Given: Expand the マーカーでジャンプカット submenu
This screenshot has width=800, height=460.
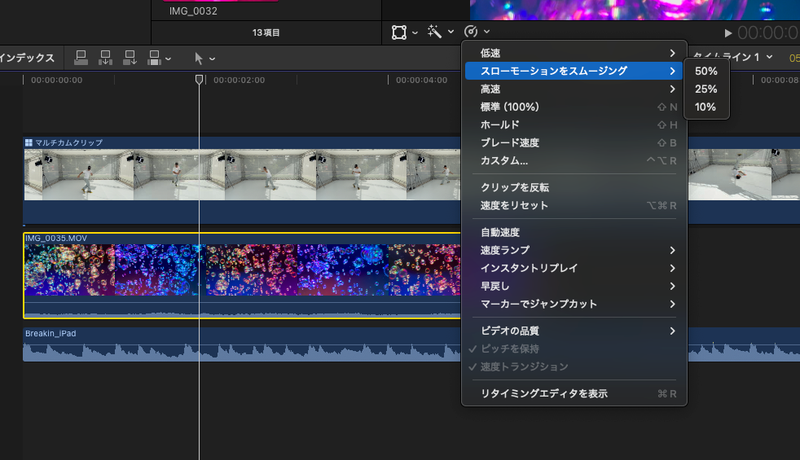Looking at the screenshot, I should pyautogui.click(x=574, y=304).
